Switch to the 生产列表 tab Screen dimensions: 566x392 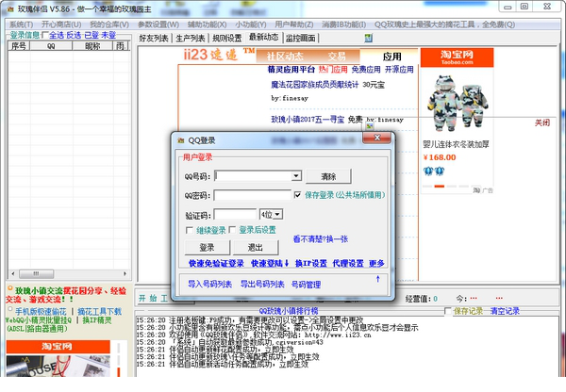191,39
